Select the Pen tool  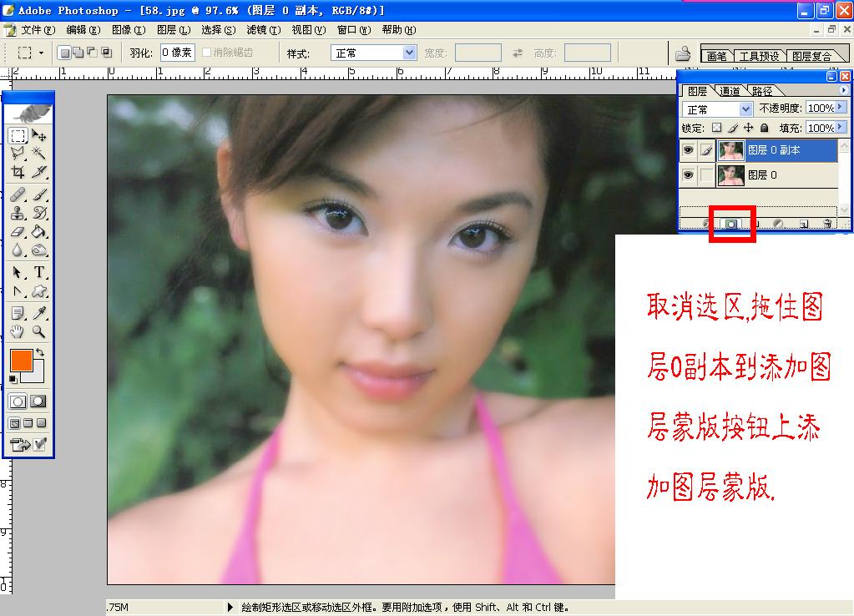[18, 290]
